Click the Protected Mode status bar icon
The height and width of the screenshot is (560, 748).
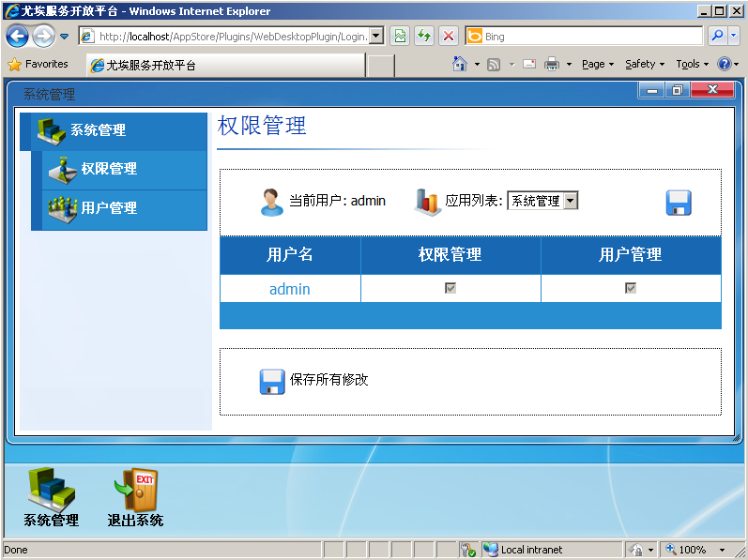coord(636,550)
